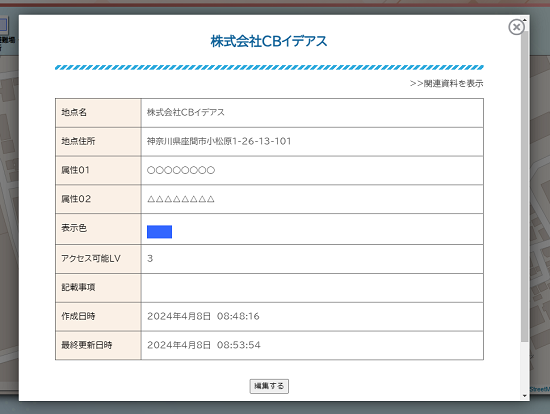
Task: Select the address 神奈川県座間市小松原1-26-13-101
Action: pyautogui.click(x=219, y=141)
